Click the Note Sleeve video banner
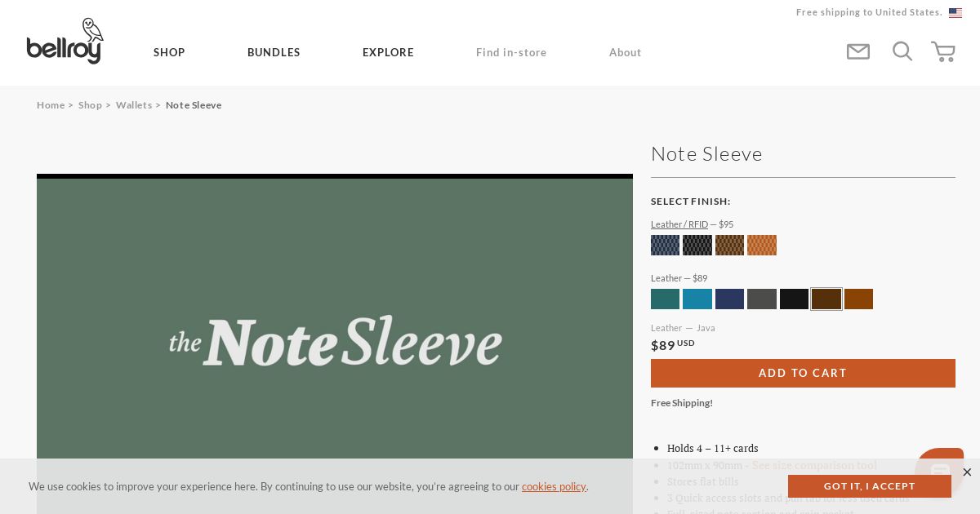 coord(335,343)
